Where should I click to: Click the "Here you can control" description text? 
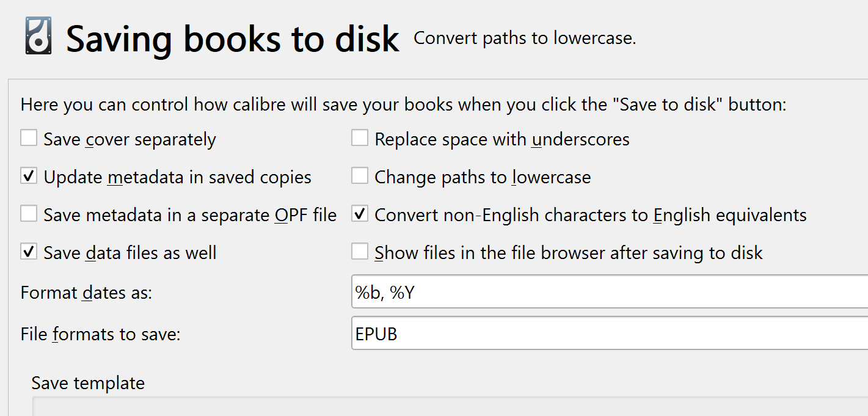click(403, 104)
